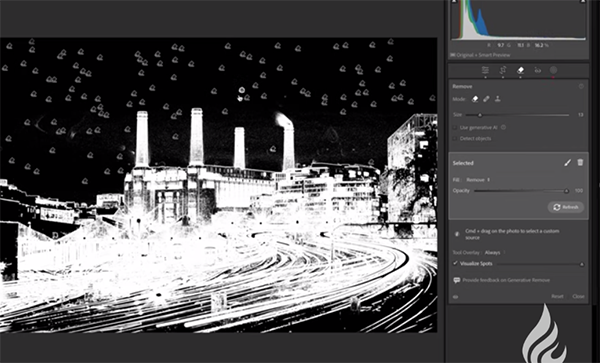Viewport: 600px width, 363px height.
Task: Delete selected spot with trash icon
Action: (580, 163)
